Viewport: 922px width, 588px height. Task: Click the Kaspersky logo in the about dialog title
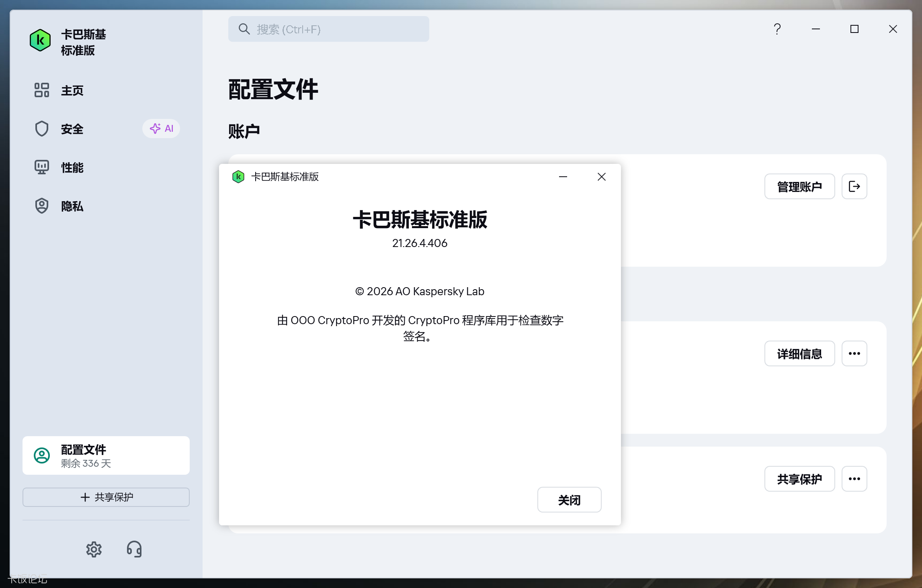[238, 177]
